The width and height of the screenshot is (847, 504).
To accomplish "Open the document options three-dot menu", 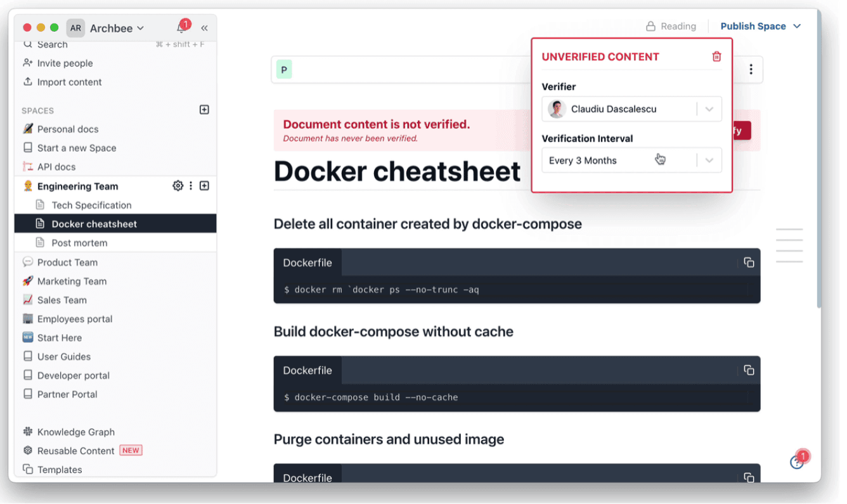I will pos(751,69).
